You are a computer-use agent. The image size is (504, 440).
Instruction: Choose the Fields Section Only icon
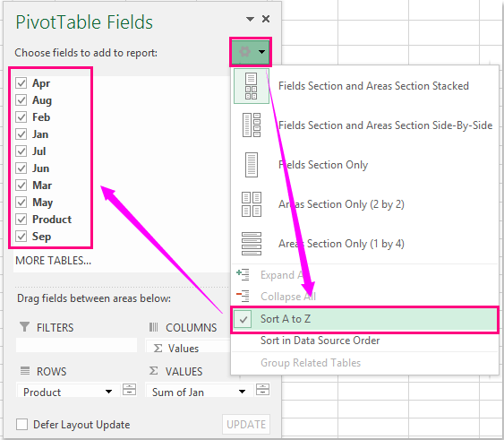click(x=252, y=165)
